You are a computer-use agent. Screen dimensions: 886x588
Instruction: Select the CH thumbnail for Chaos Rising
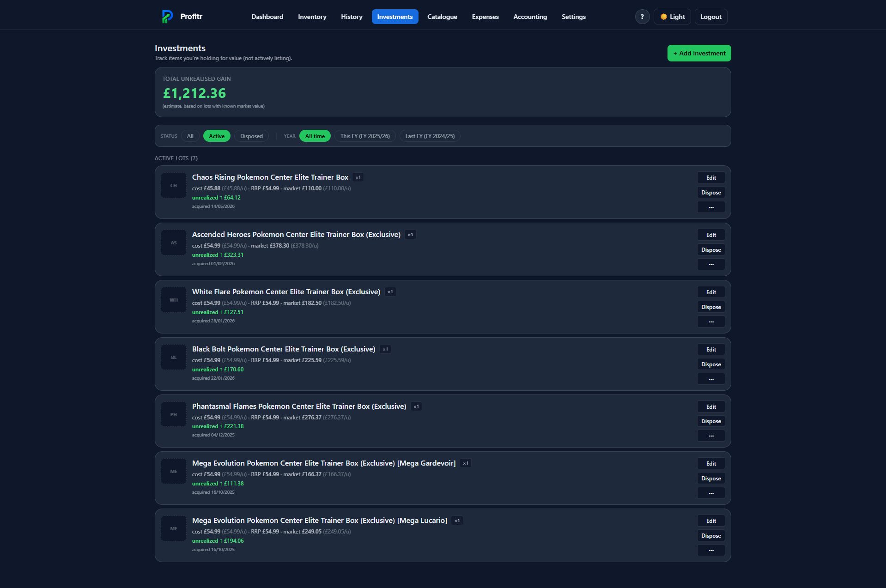pyautogui.click(x=174, y=185)
